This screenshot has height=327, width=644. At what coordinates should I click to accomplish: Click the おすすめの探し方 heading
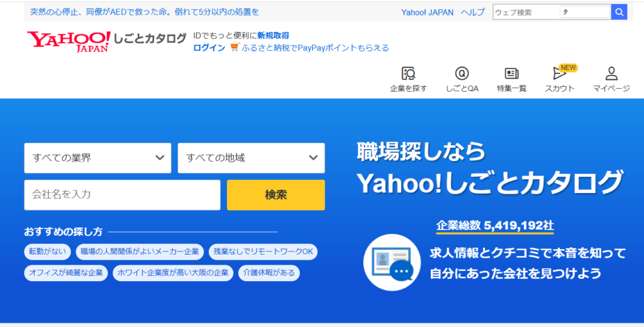(64, 231)
